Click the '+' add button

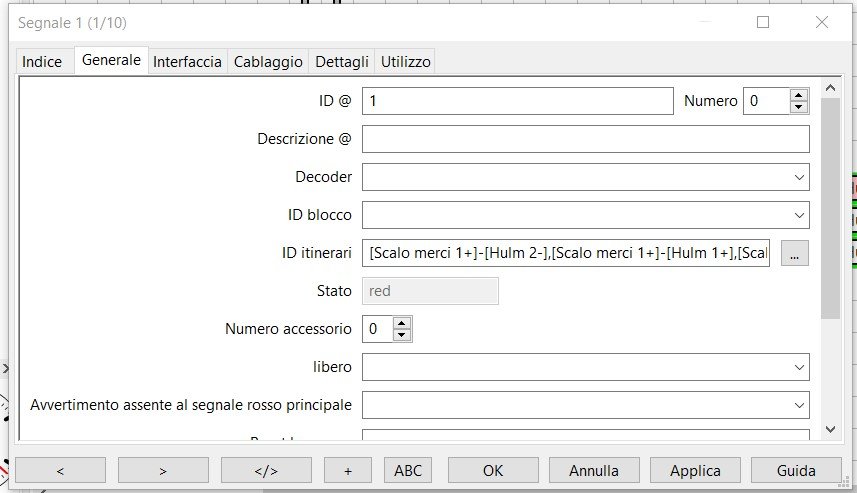[348, 470]
